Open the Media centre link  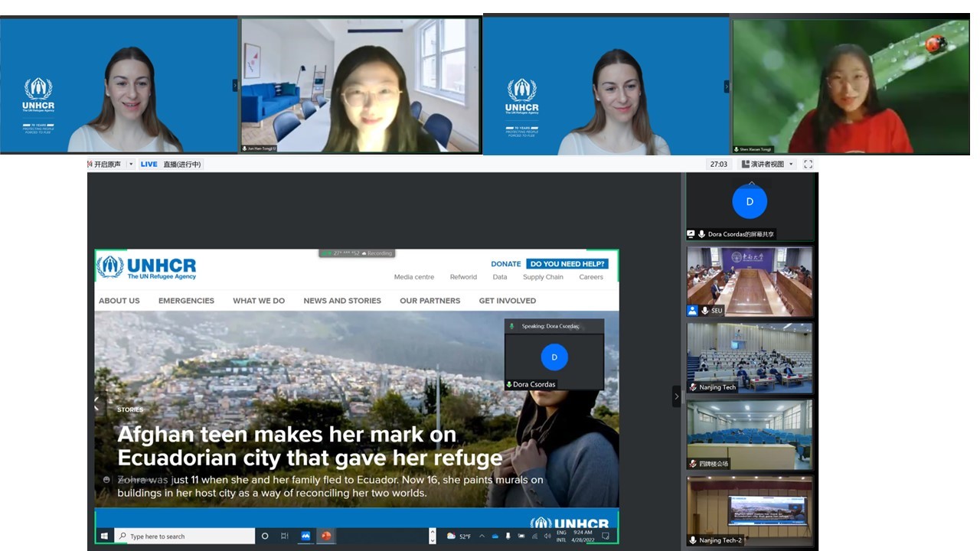tap(413, 277)
